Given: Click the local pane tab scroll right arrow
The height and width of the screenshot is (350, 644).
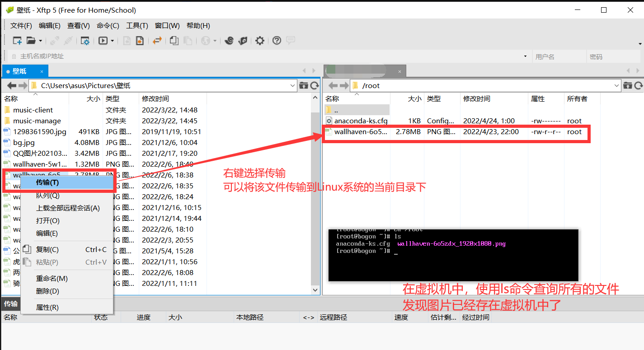Looking at the screenshot, I should 314,71.
